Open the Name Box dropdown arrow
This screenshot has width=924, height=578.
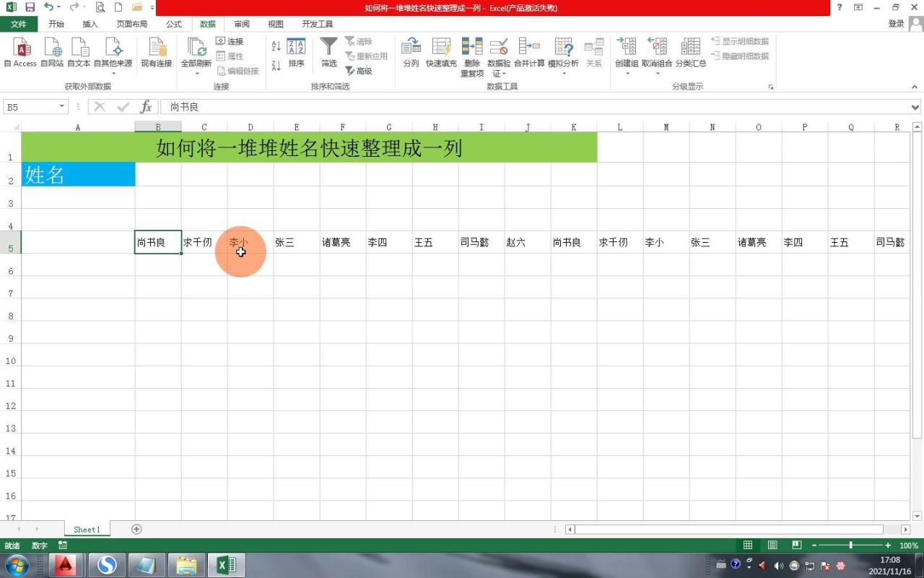click(x=62, y=107)
